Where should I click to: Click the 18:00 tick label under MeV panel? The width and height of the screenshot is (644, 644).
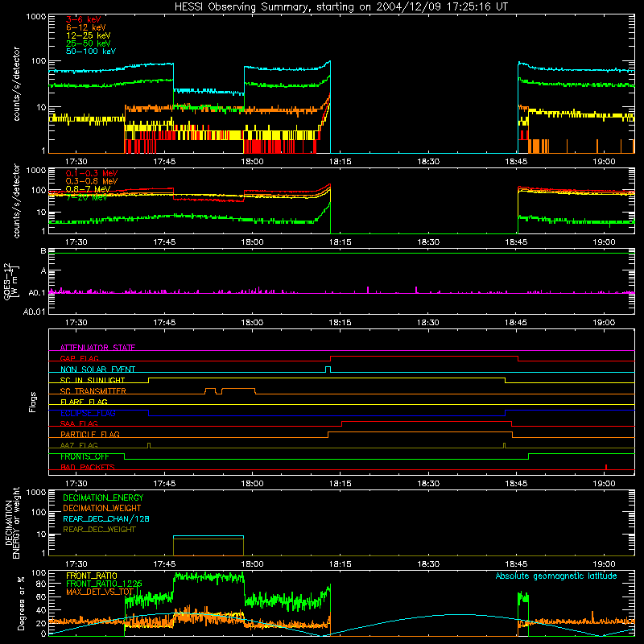click(x=252, y=242)
